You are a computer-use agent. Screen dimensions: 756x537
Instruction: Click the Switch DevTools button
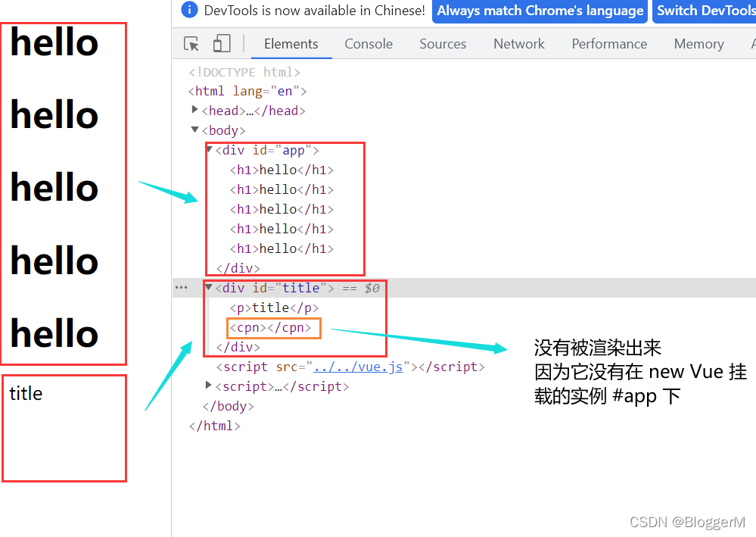705,11
